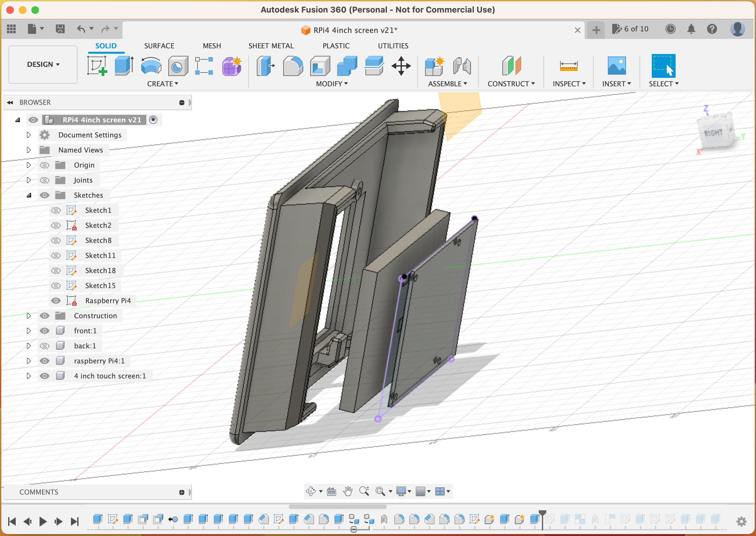Viewport: 756px width, 536px height.
Task: Switch to the UTILITIES tab
Action: coord(393,46)
